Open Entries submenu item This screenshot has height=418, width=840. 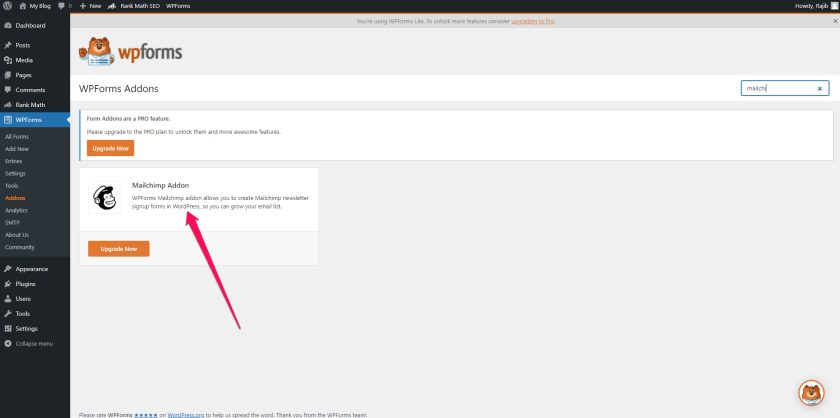click(x=13, y=161)
